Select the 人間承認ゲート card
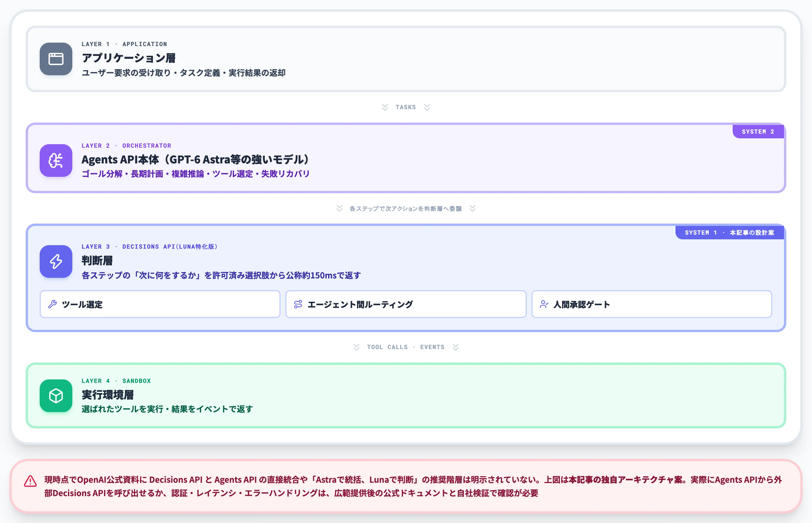812x523 pixels. pyautogui.click(x=652, y=304)
